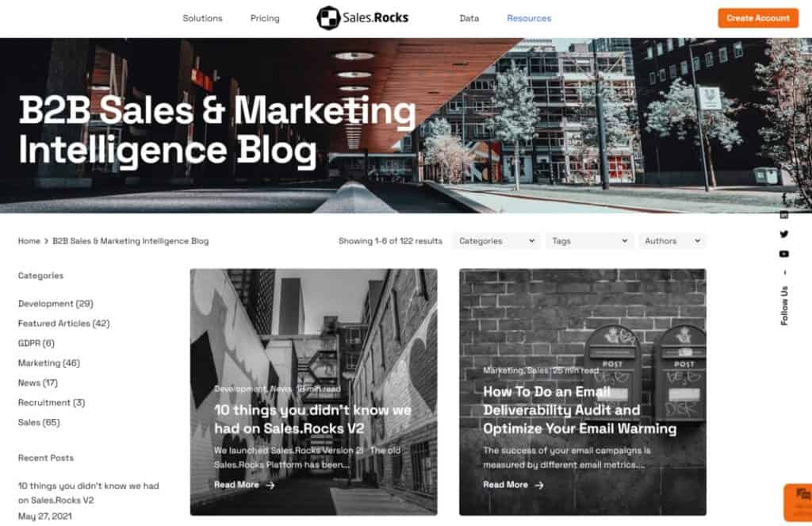Viewport: 812px width, 526px height.
Task: Expand the Tags filter dropdown
Action: pos(589,241)
